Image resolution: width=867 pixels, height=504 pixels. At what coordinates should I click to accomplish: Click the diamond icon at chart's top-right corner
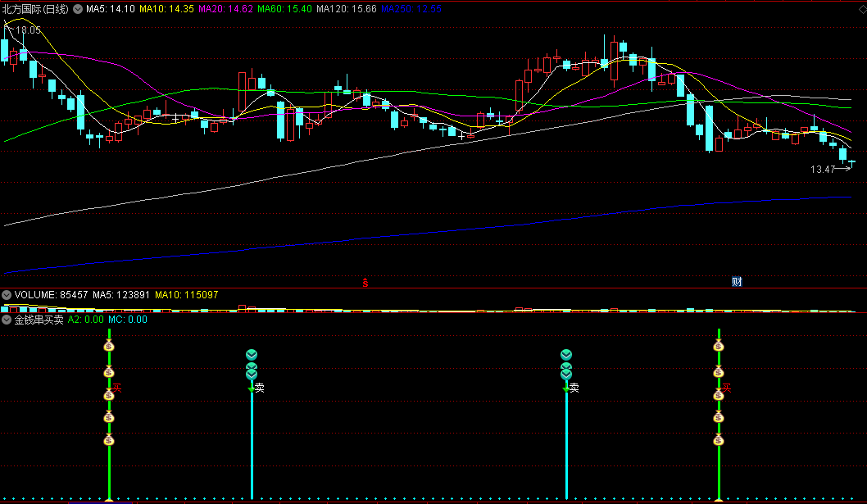pos(862,9)
